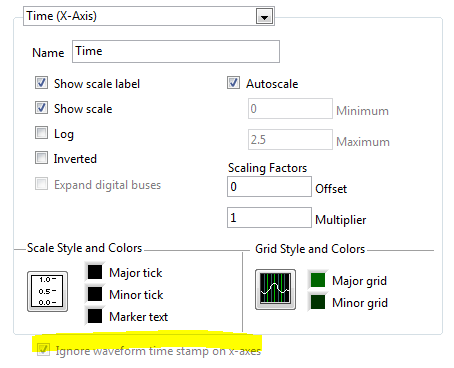Toggle the Autoscale checkbox
This screenshot has height=368, width=454.
pyautogui.click(x=233, y=83)
